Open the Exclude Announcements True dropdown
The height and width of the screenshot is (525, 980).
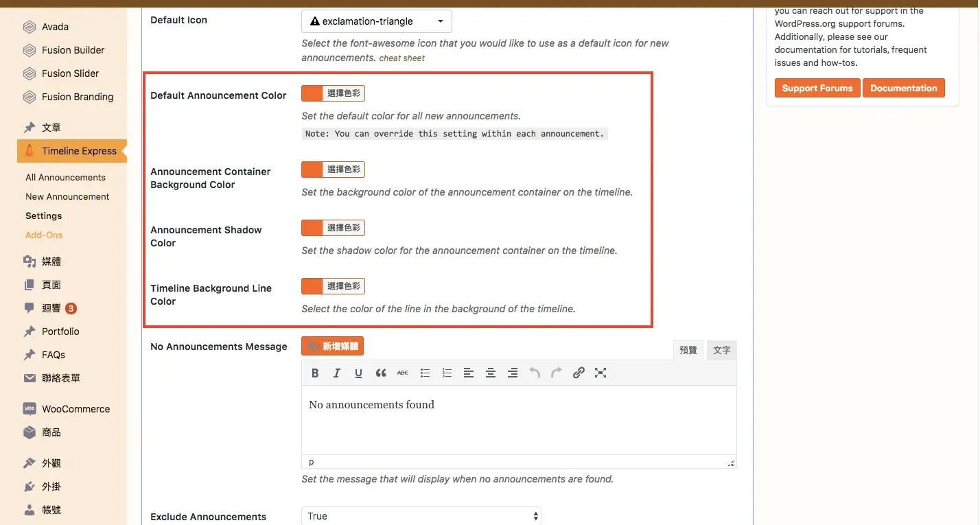[x=421, y=516]
